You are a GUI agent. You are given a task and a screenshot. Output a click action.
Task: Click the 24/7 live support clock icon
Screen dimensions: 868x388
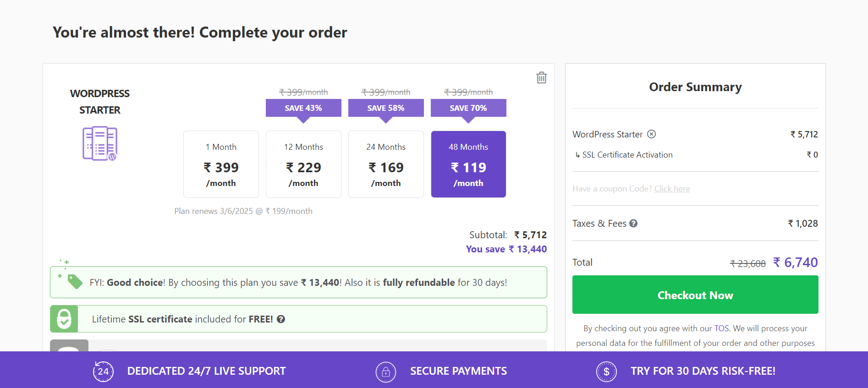tap(103, 371)
